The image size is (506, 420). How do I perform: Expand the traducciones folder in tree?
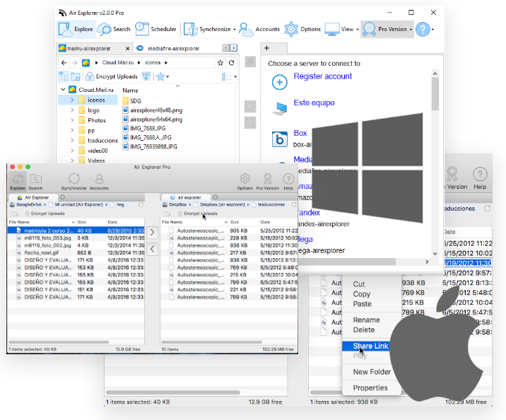tap(72, 141)
